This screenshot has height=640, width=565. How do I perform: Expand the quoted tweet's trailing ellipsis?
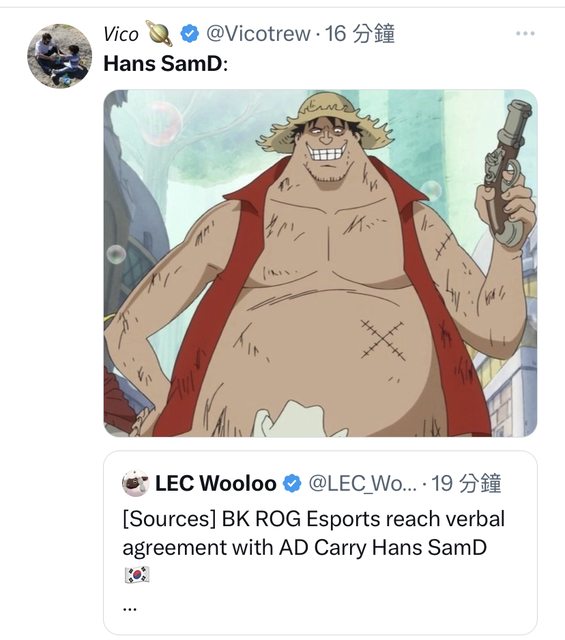[x=129, y=609]
